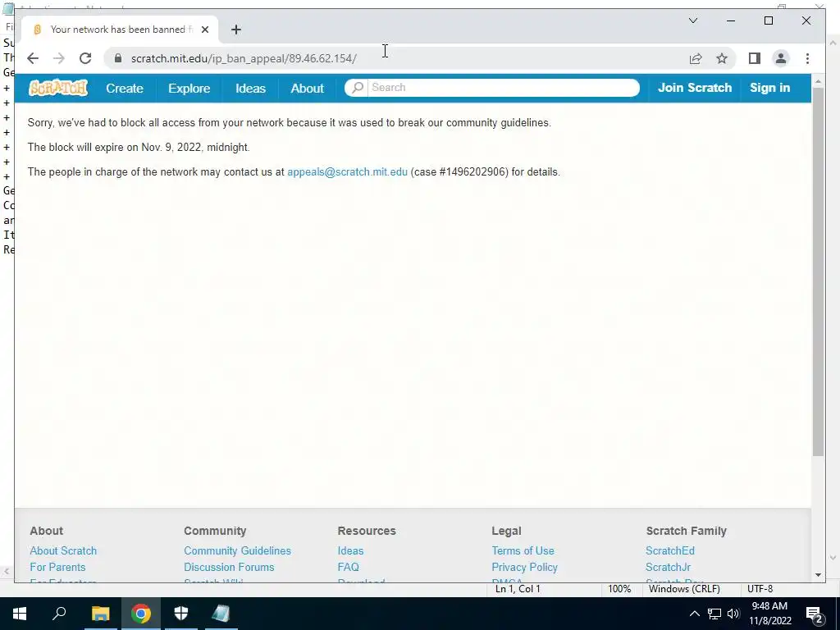
Task: Open Privacy Policy footer link
Action: click(x=524, y=567)
